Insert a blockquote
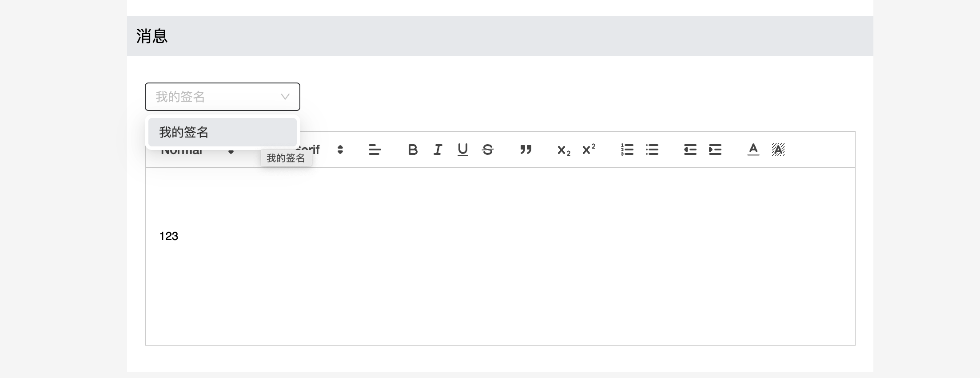The height and width of the screenshot is (378, 980). [x=526, y=150]
